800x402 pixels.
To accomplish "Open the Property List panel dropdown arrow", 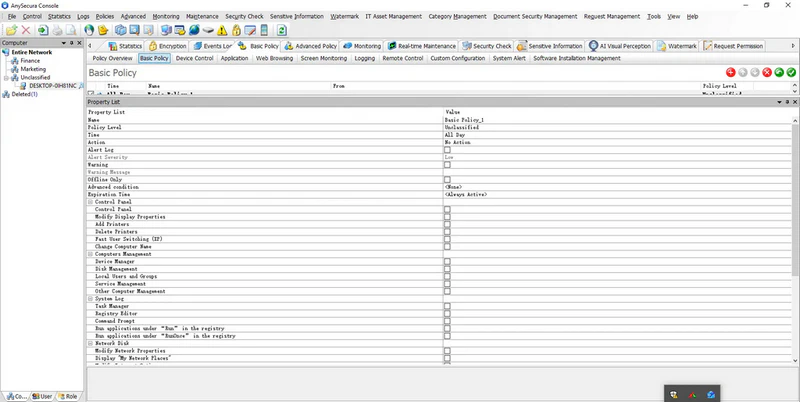I will tap(779, 102).
